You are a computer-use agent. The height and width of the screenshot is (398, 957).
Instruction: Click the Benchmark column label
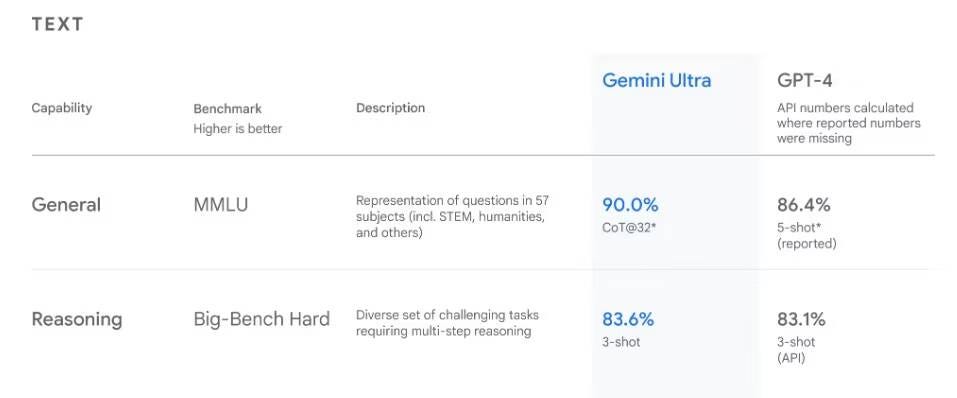tap(227, 109)
